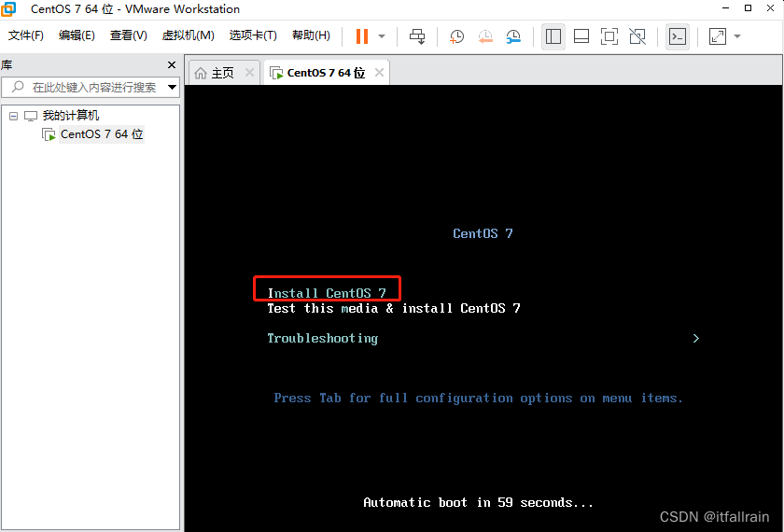This screenshot has width=784, height=532.
Task: Open the 虚拟机(M) menu
Action: click(x=188, y=35)
